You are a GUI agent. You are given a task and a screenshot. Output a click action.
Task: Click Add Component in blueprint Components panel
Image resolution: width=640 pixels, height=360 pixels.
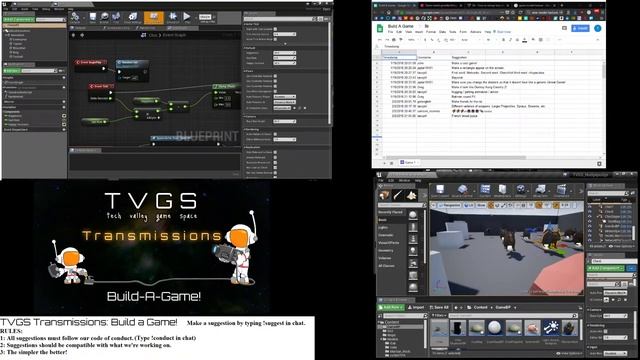click(18, 20)
